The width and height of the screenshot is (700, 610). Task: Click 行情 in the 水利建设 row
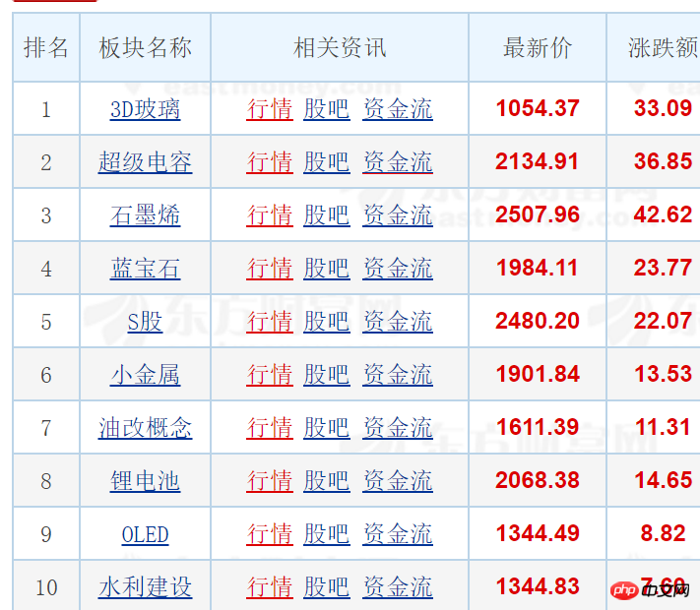[270, 587]
